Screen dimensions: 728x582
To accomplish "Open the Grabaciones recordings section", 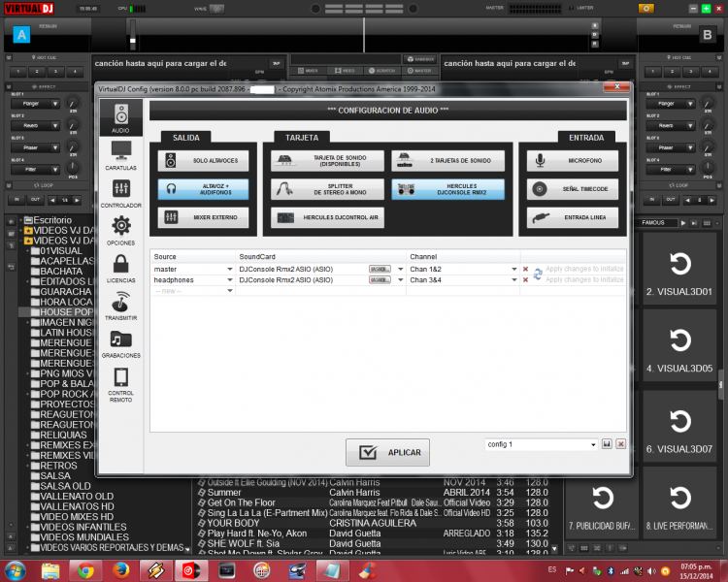I will coord(121,343).
